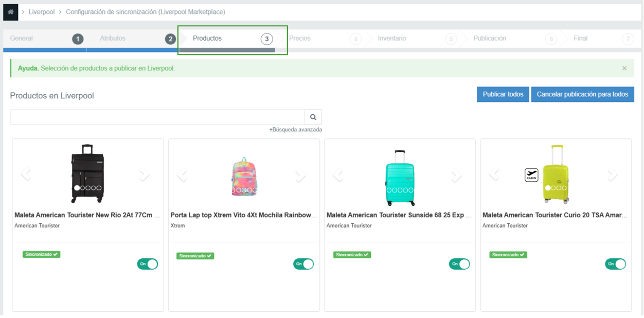Click the 'Xtrem' brand label
Viewport: 644px width, 318px height.
pyautogui.click(x=177, y=226)
